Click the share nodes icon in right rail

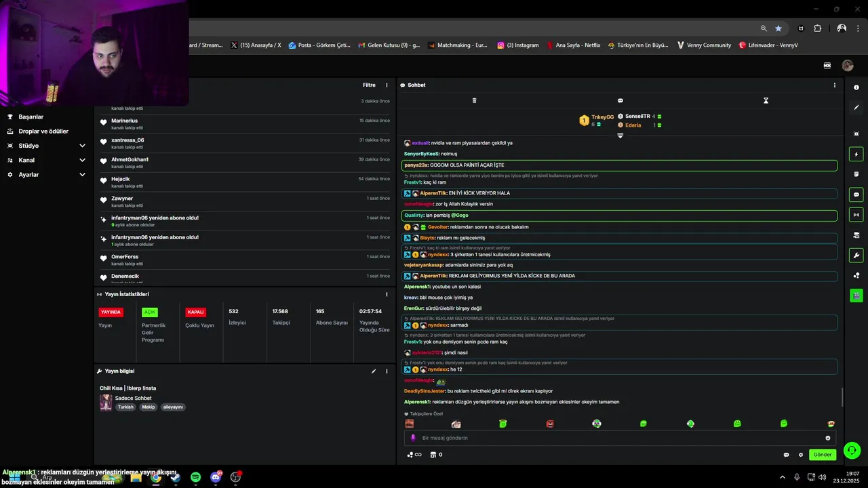pos(856,275)
